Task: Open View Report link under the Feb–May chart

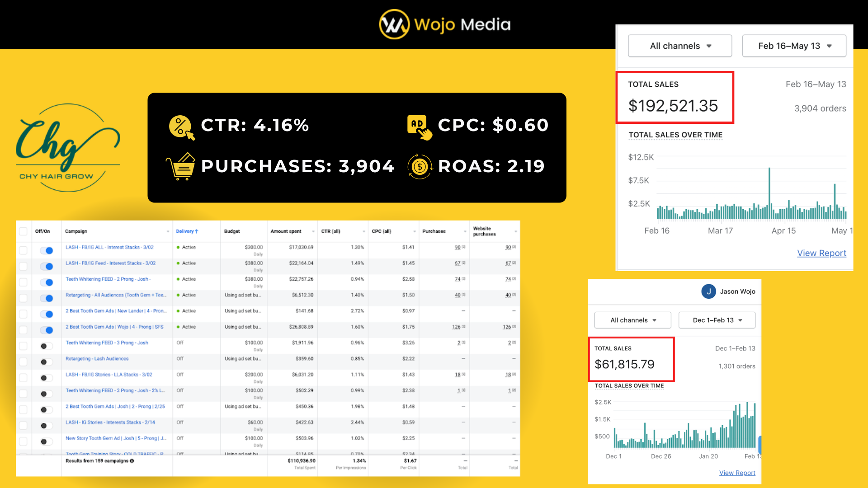Action: [821, 253]
